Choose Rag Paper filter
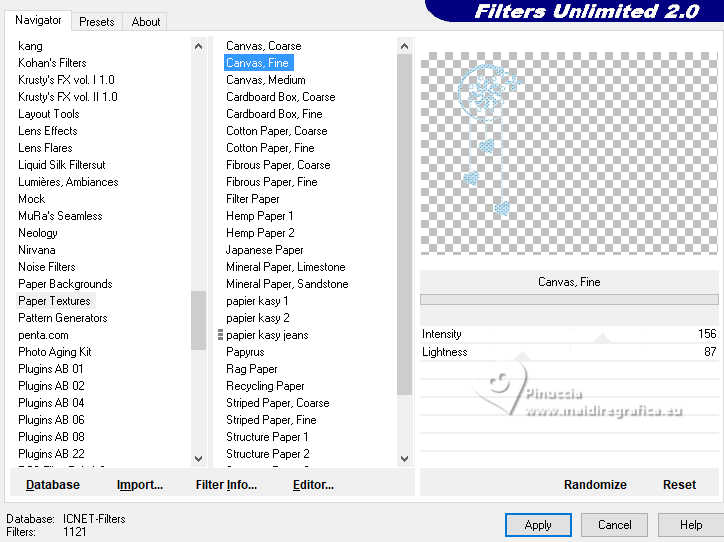This screenshot has height=542, width=724. coord(252,369)
